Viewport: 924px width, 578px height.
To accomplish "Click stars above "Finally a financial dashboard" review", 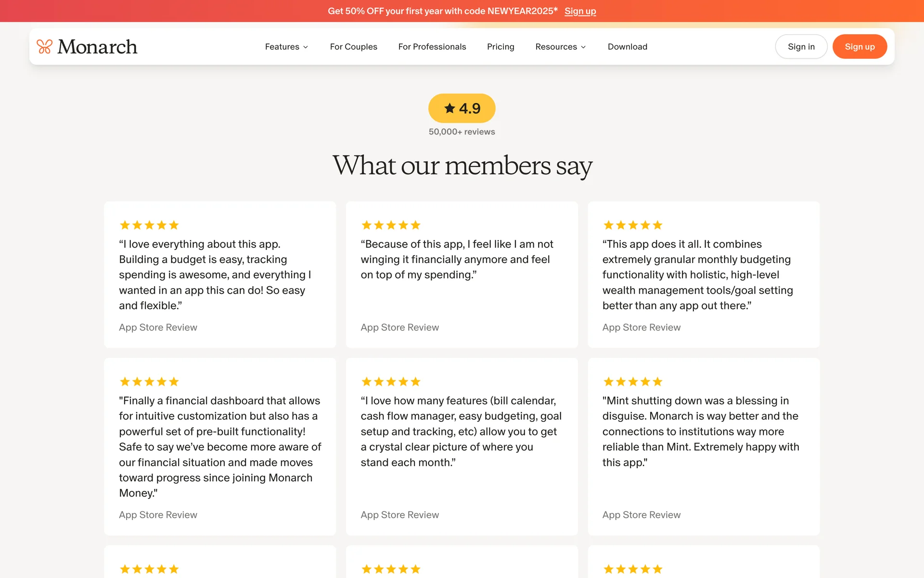I will (149, 381).
